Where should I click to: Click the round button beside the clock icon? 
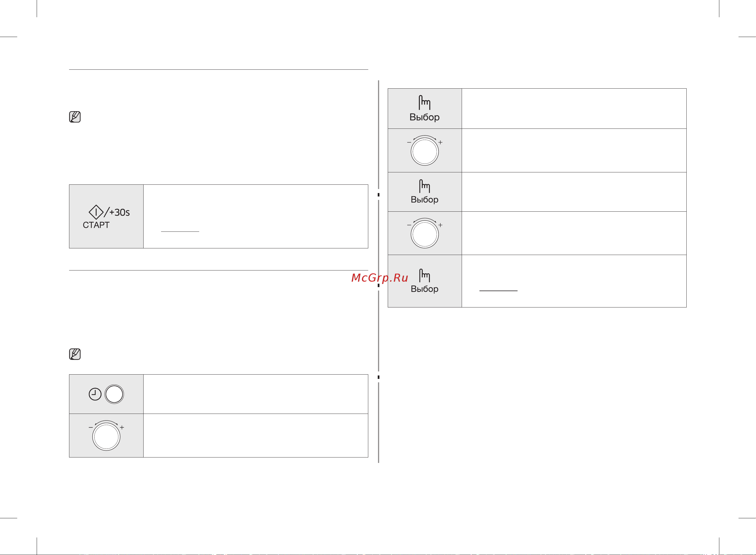pyautogui.click(x=114, y=394)
